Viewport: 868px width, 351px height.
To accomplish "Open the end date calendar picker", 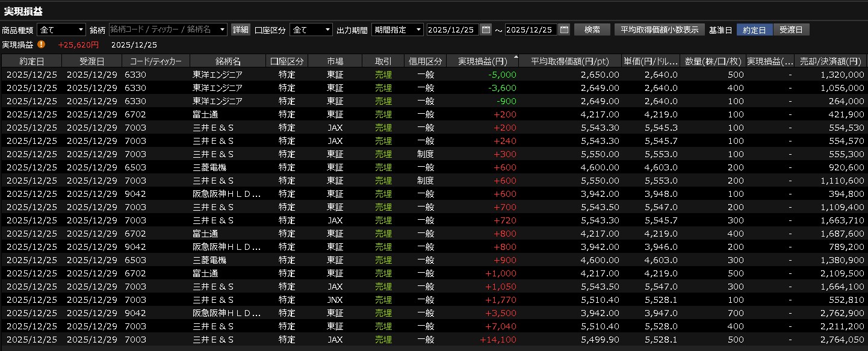I will [564, 30].
